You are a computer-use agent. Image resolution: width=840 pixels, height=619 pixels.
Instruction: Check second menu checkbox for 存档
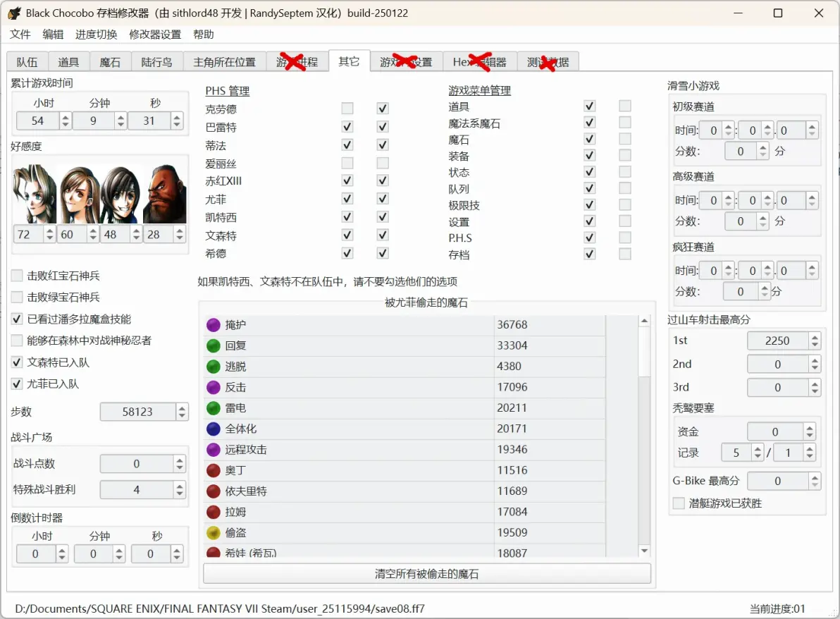[x=624, y=254]
